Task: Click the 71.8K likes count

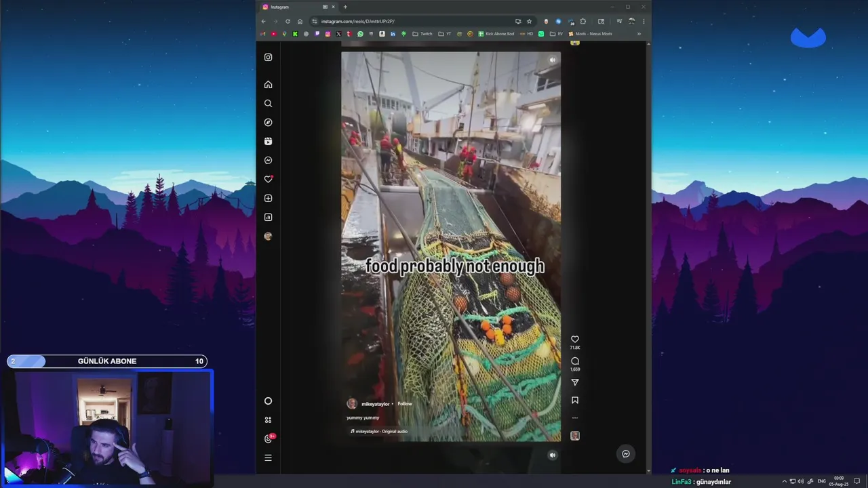Action: pos(575,348)
